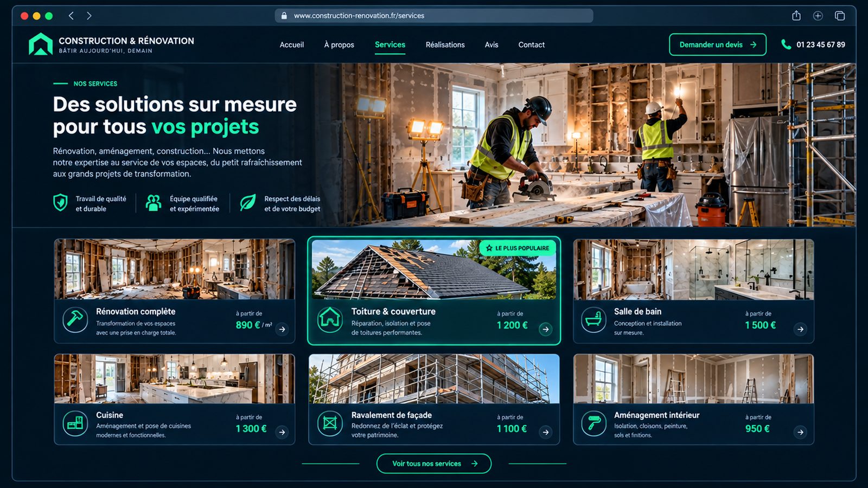Open the Contact menu link
The image size is (868, 488).
[532, 45]
